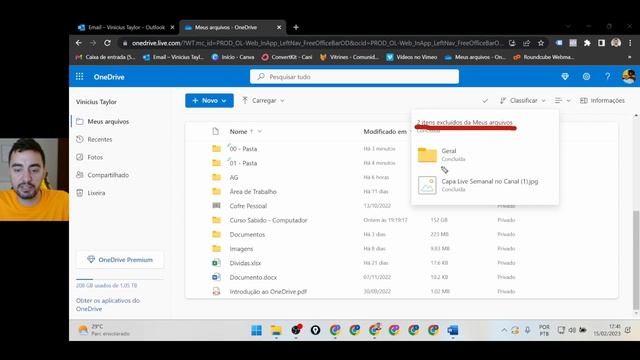
Task: Click Word icon of Documento.docx
Action: [216, 277]
